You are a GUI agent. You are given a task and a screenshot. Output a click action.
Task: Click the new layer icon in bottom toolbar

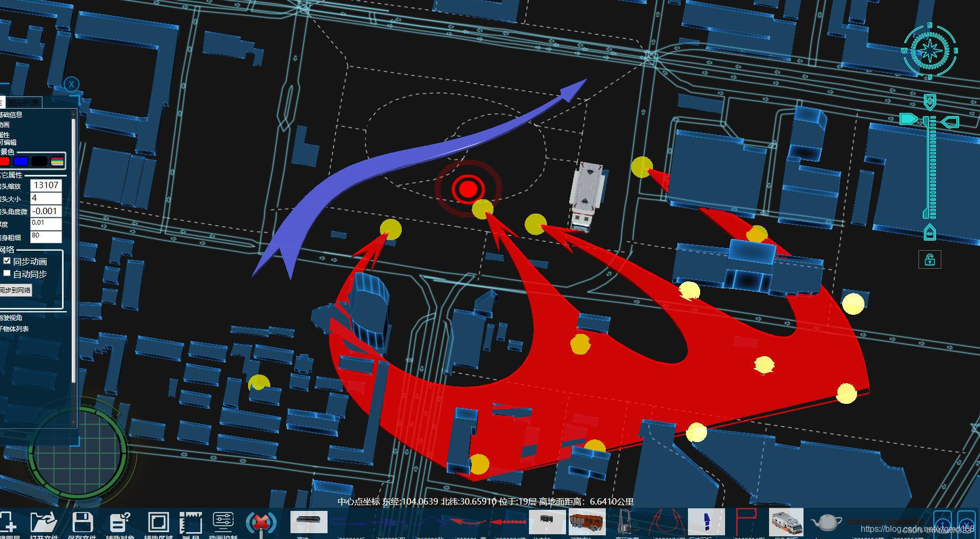click(8, 523)
